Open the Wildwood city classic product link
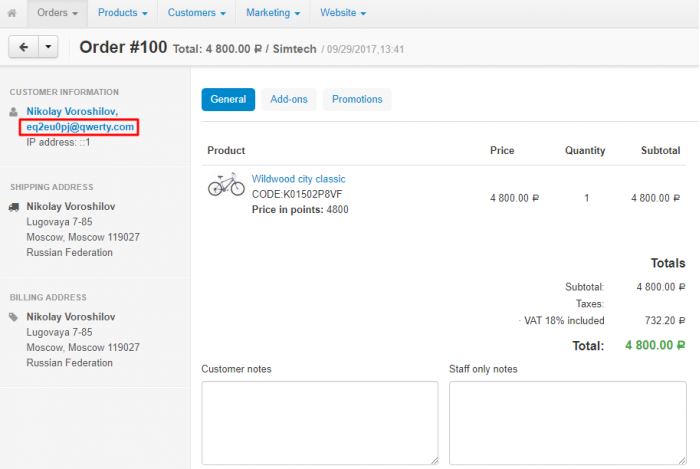Image resolution: width=700 pixels, height=469 pixels. click(x=298, y=179)
